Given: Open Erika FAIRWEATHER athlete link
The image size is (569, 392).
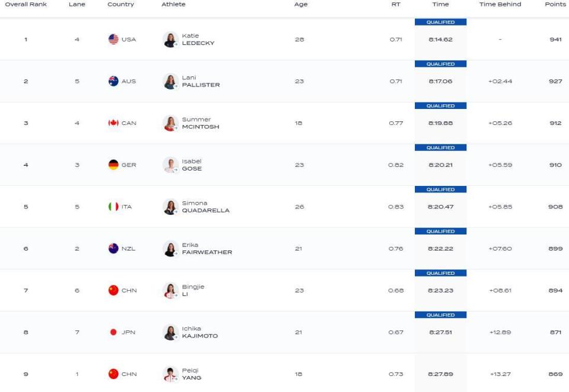Looking at the screenshot, I should click(207, 248).
